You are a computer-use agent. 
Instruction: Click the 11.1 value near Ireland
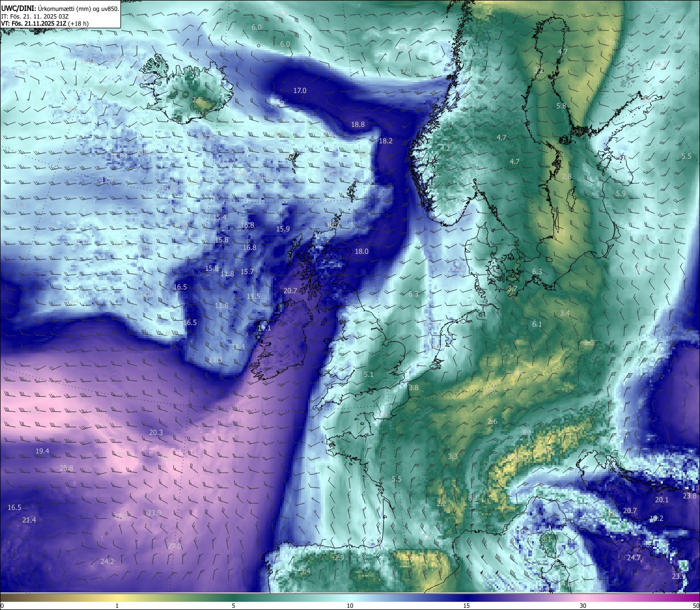[x=264, y=328]
